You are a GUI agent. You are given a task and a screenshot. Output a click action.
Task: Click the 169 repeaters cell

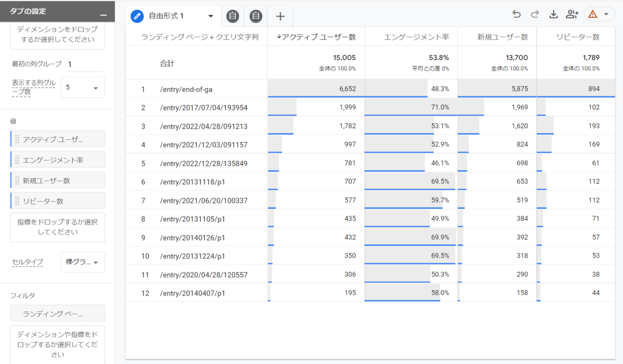(x=576, y=145)
